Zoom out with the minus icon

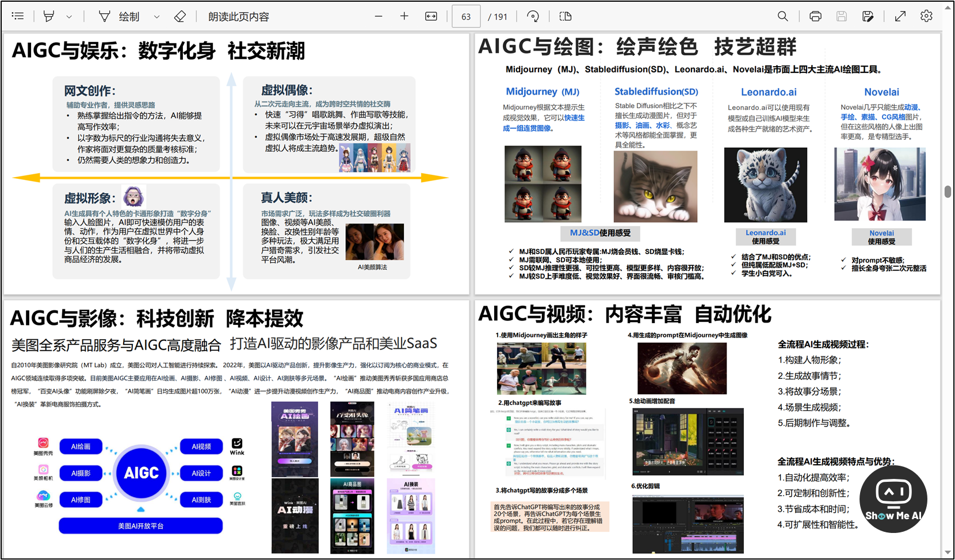tap(379, 16)
